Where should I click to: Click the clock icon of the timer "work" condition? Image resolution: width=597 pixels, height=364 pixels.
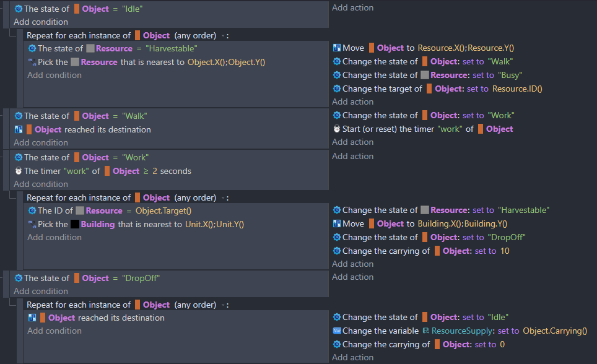tap(19, 171)
